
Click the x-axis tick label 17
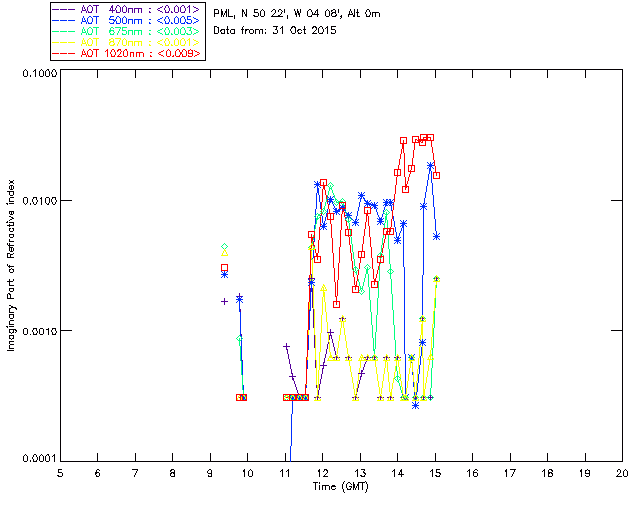tap(510, 473)
